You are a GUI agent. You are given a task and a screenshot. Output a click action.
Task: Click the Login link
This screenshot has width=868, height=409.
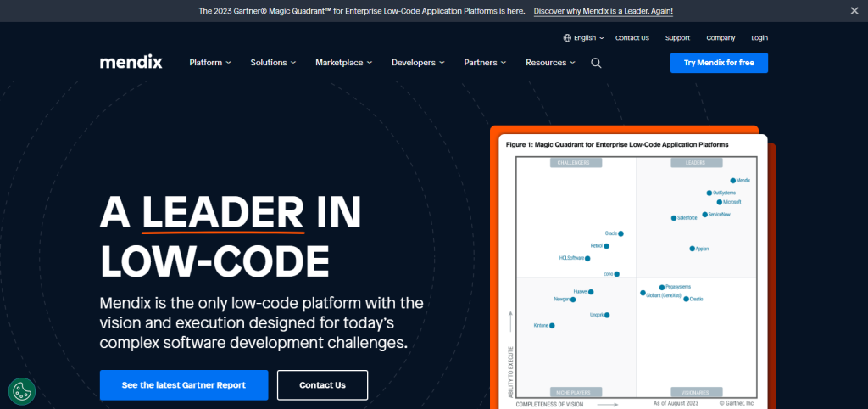pyautogui.click(x=759, y=38)
